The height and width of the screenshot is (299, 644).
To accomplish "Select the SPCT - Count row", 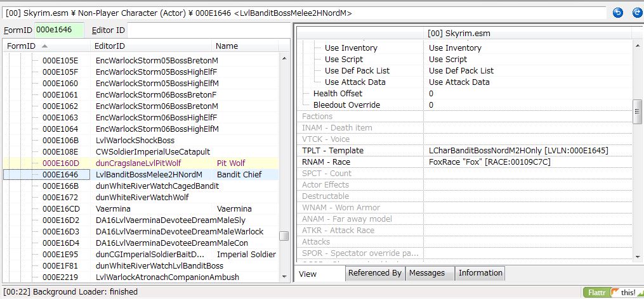I will 464,174.
